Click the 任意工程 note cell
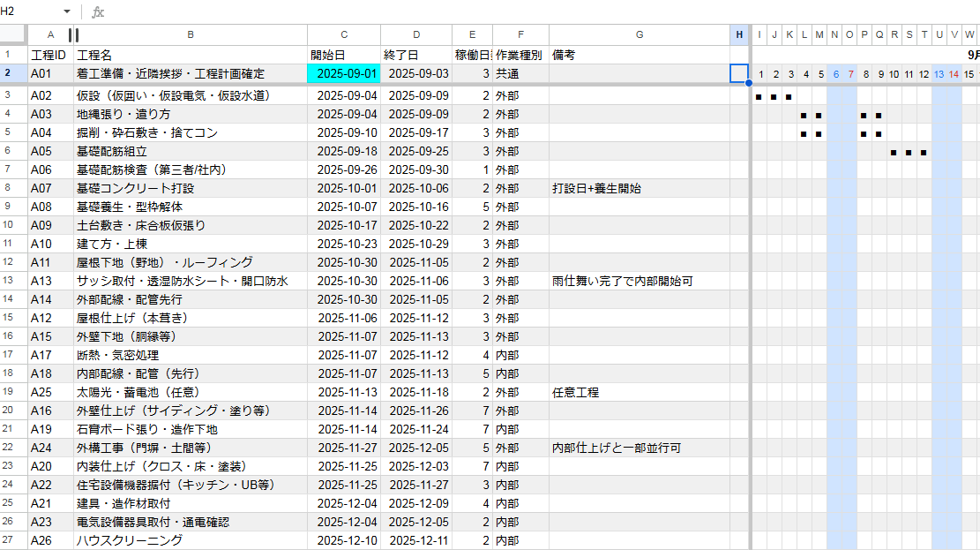 pyautogui.click(x=639, y=392)
